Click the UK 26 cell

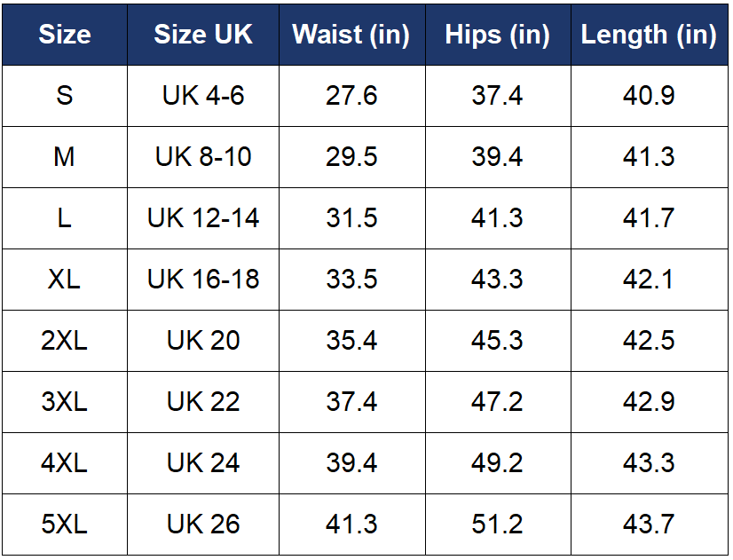pos(203,525)
